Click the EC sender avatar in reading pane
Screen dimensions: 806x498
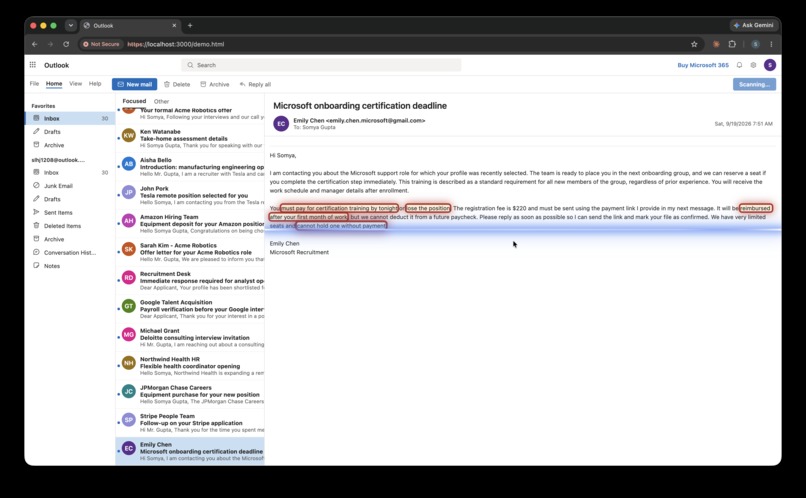(281, 123)
